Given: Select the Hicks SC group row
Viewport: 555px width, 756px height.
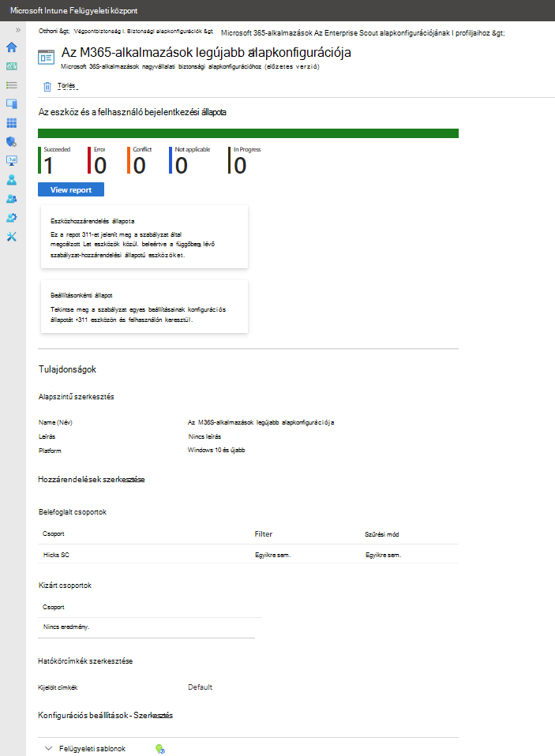Looking at the screenshot, I should point(249,555).
